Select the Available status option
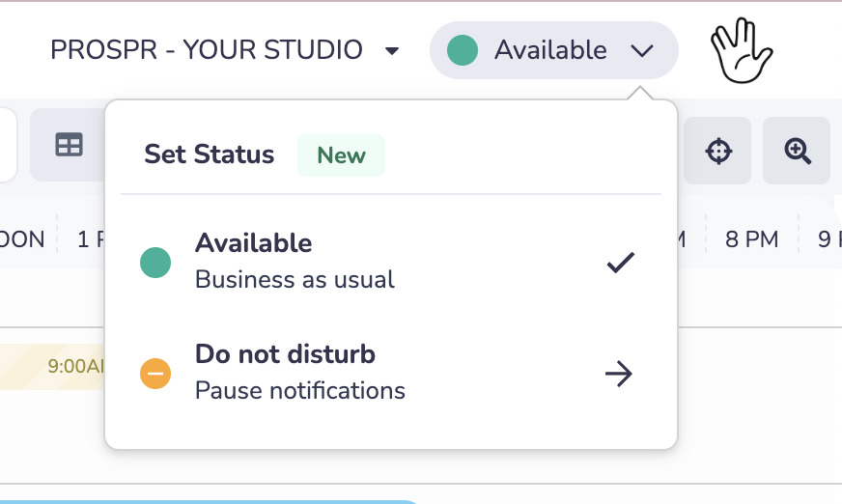This screenshot has height=504, width=842. [x=391, y=262]
